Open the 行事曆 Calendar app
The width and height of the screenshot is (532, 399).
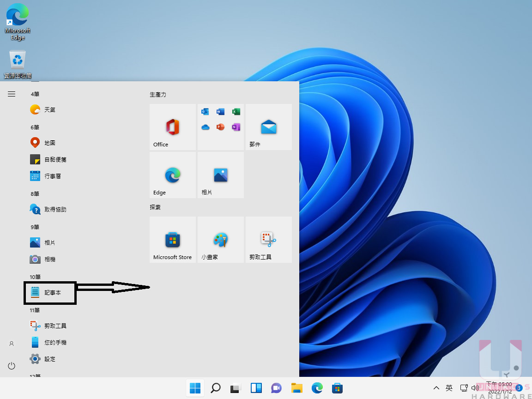pyautogui.click(x=45, y=176)
